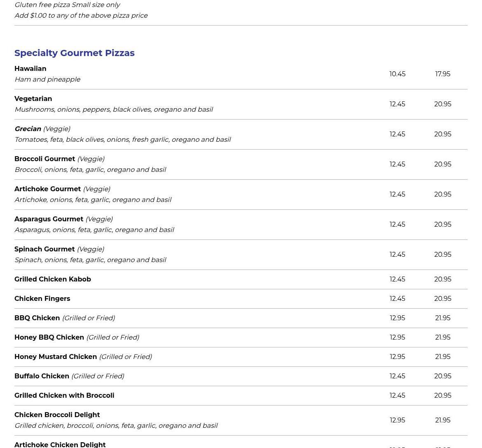Click the Specialty Gourmet Pizzas heading
Viewport: 482px width, 448px height.
[74, 53]
